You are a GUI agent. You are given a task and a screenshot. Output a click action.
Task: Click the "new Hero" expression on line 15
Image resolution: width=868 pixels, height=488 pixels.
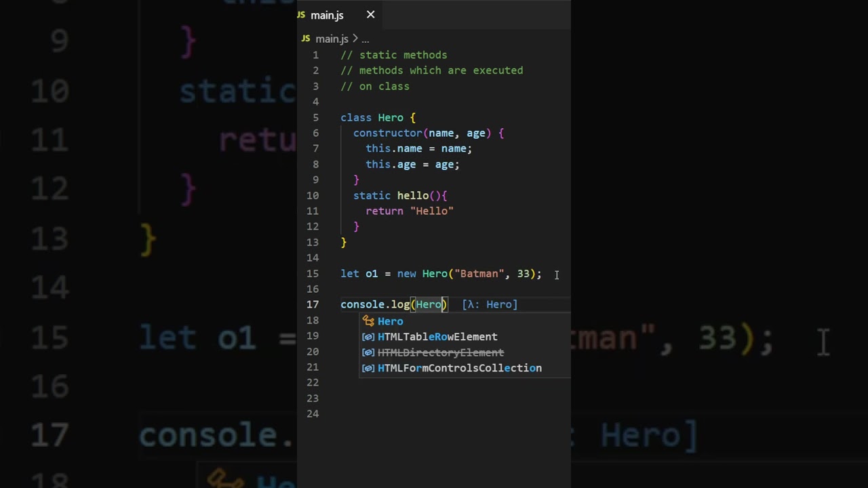(x=422, y=274)
